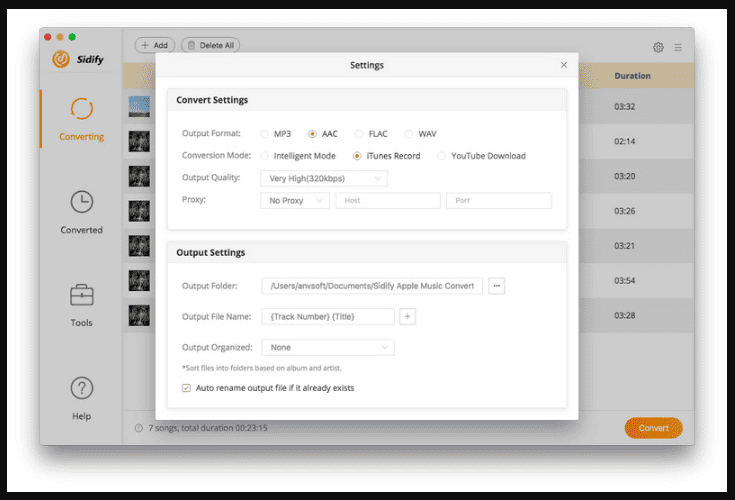The width and height of the screenshot is (735, 500).
Task: Choose MP3 output format
Action: (264, 134)
